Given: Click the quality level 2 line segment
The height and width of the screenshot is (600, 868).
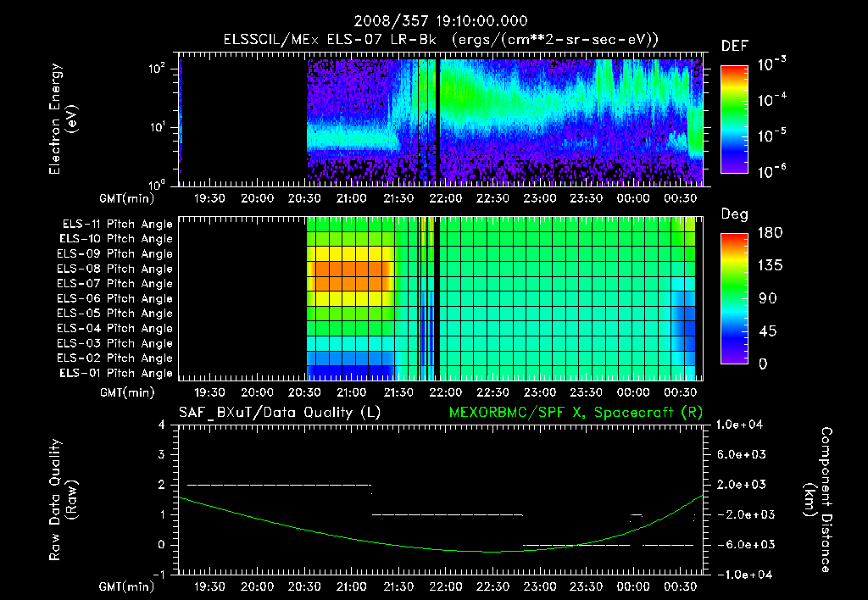Looking at the screenshot, I should (x=280, y=485).
